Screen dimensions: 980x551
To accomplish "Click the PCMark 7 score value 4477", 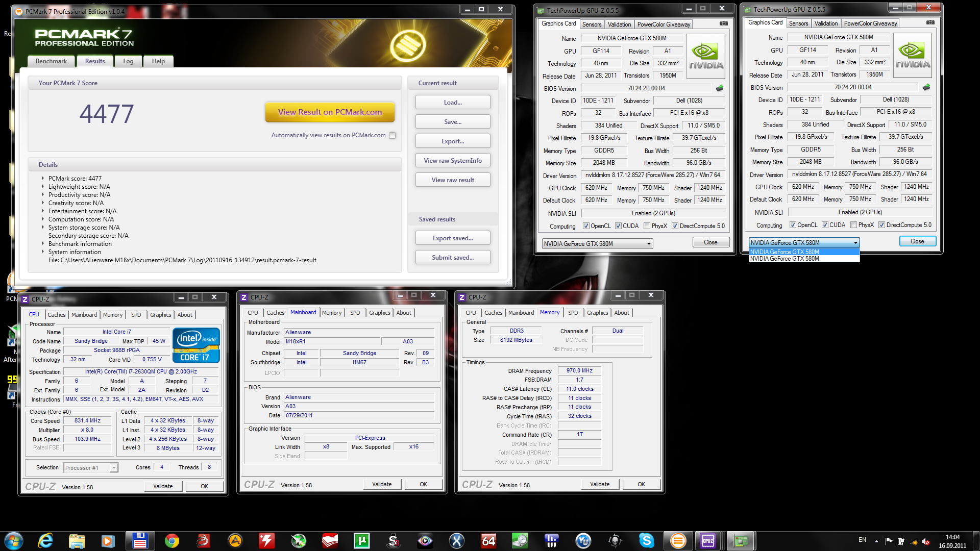I will pos(107,114).
